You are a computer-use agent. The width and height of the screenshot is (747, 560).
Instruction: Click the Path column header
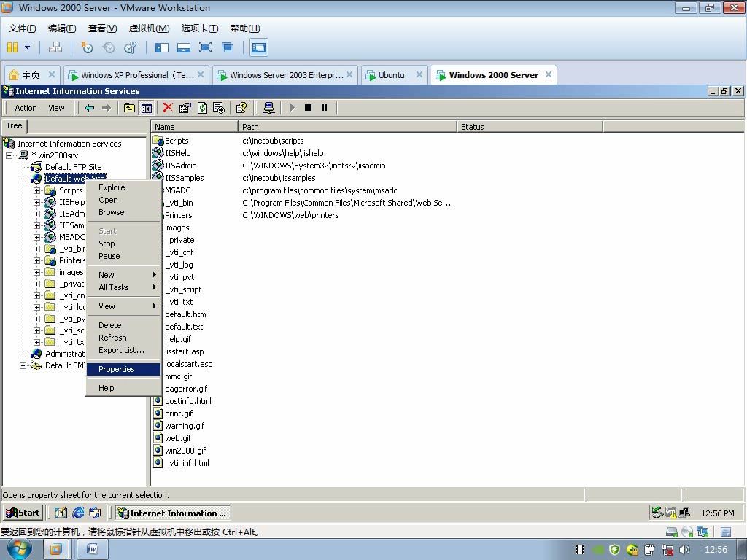point(347,127)
